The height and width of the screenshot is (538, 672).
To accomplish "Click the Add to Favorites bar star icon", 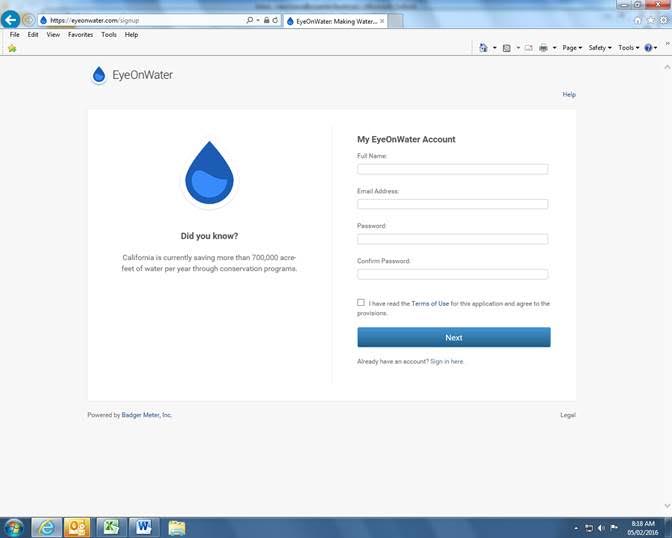I will tap(12, 48).
